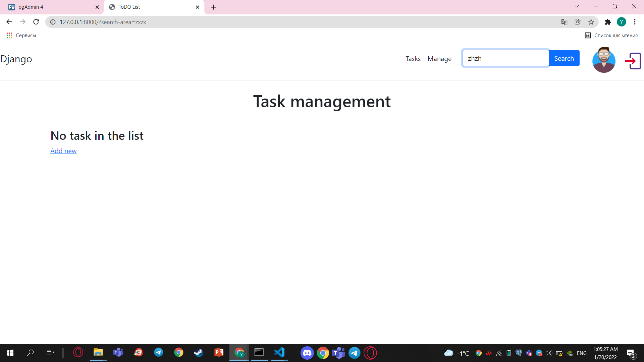The image size is (644, 362).
Task: Click the blue Search button
Action: 564,58
